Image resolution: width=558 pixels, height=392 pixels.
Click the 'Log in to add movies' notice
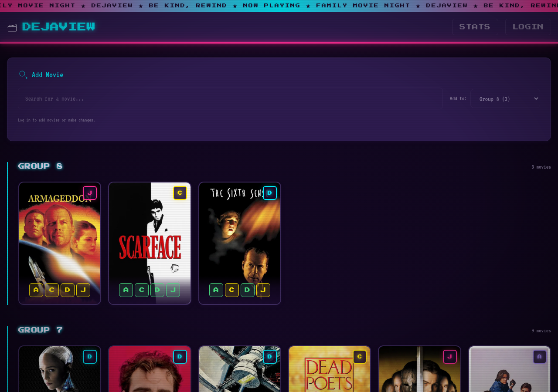(57, 120)
